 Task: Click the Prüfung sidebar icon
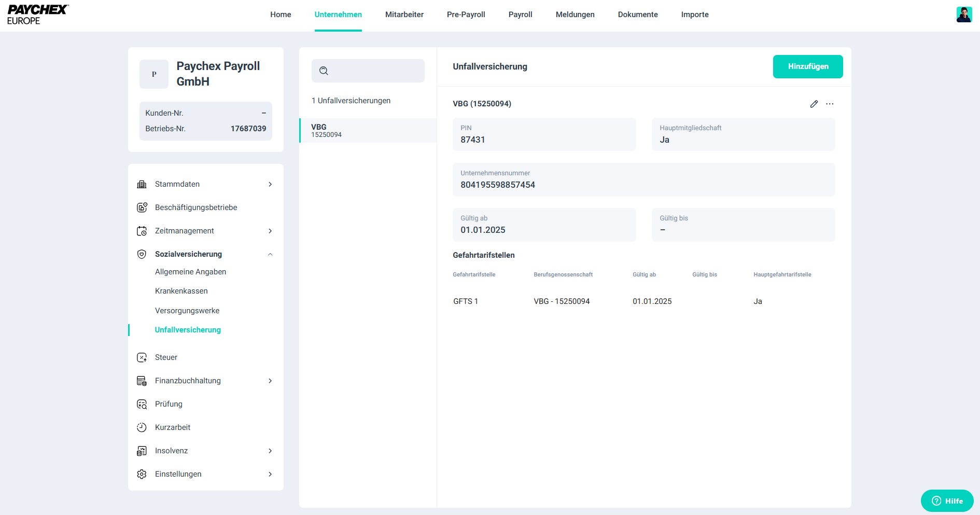142,404
